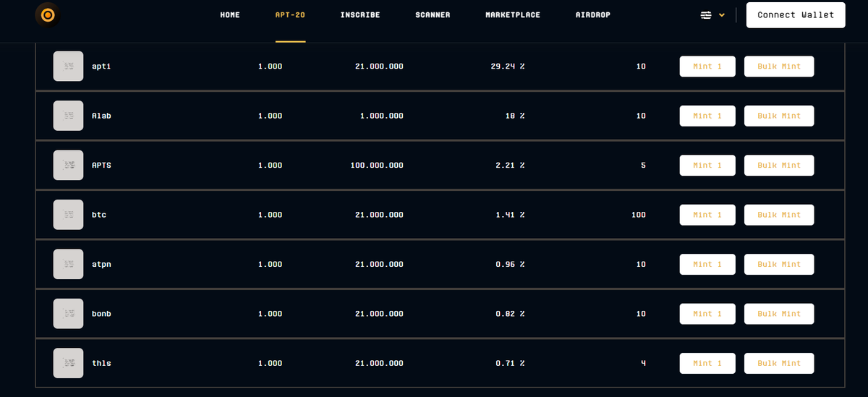Mint 1 of the btc token
The width and height of the screenshot is (868, 397).
[x=707, y=215]
